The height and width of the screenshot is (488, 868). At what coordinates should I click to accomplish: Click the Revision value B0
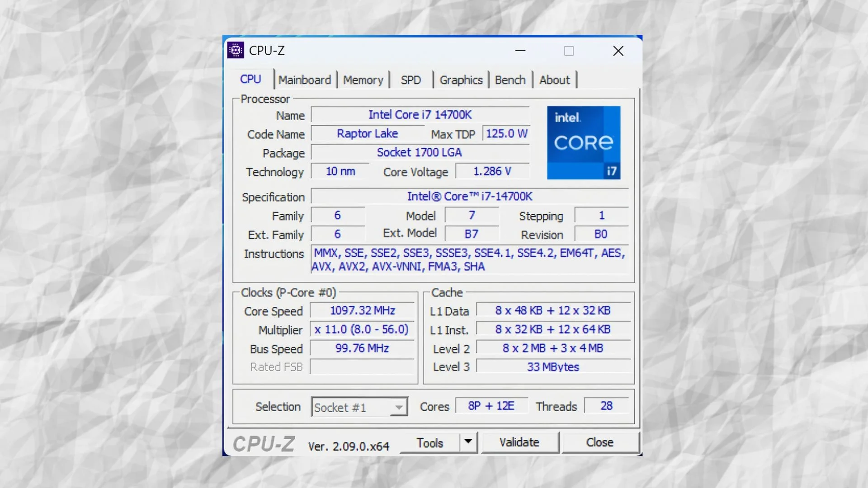601,234
